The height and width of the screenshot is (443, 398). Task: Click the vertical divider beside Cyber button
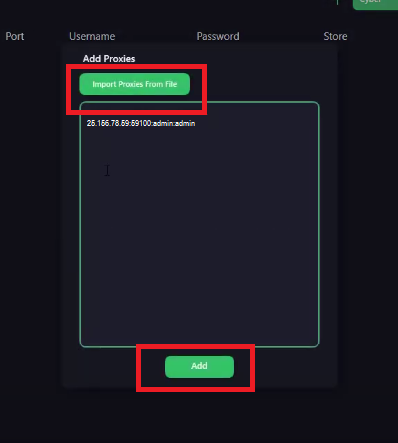[337, 2]
